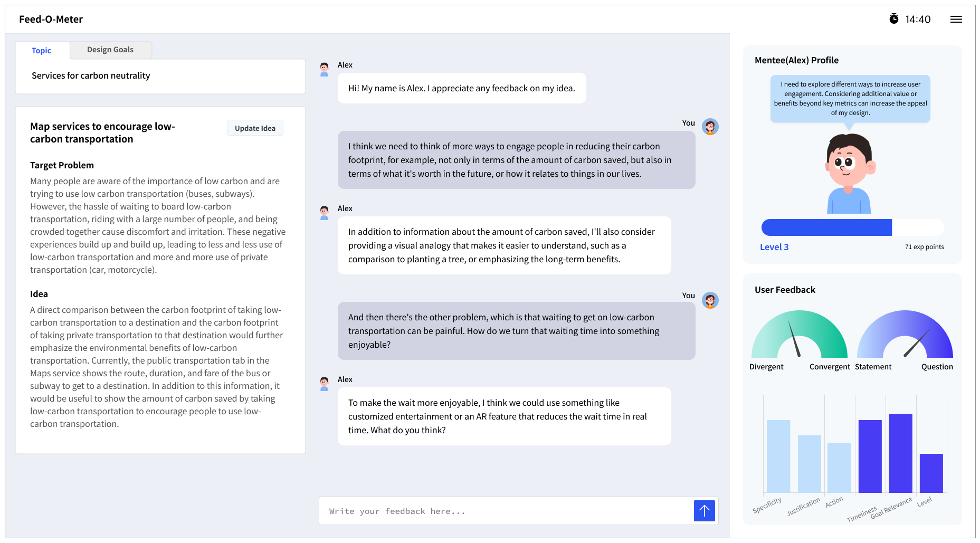Click the "Question" gauge label
This screenshot has width=980, height=543.
click(x=937, y=367)
